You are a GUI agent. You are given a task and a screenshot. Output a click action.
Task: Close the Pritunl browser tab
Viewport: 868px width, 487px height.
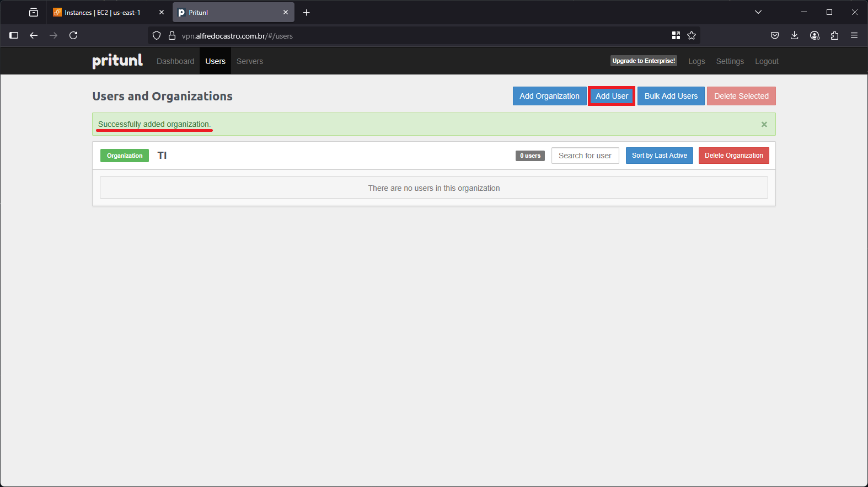(x=286, y=12)
